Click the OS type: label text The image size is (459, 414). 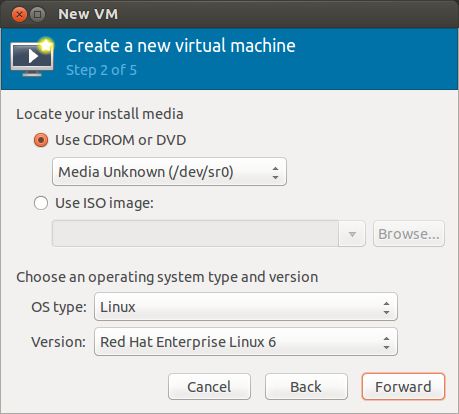pyautogui.click(x=59, y=307)
